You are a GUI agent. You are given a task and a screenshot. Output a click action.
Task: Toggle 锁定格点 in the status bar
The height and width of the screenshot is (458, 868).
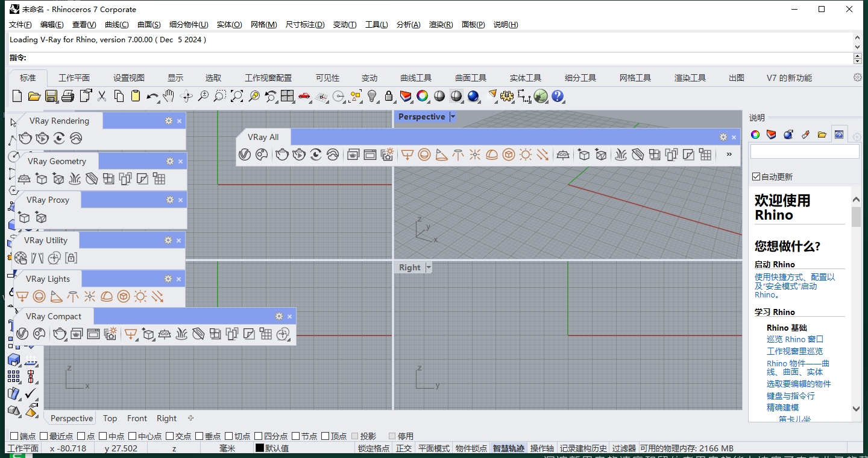[x=374, y=448]
